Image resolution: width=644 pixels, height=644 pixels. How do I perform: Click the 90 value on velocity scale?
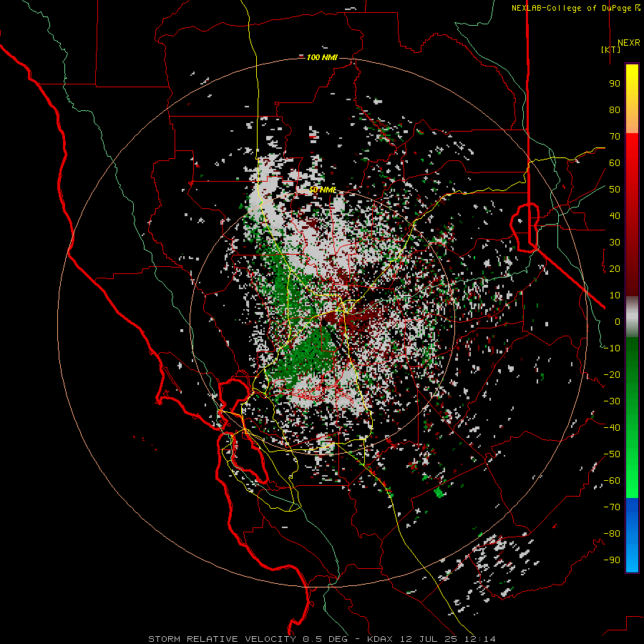(615, 84)
